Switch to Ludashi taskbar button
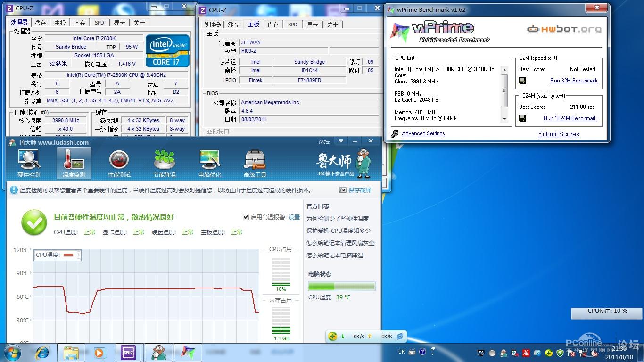Viewport: 644px width, 362px height. click(x=158, y=352)
